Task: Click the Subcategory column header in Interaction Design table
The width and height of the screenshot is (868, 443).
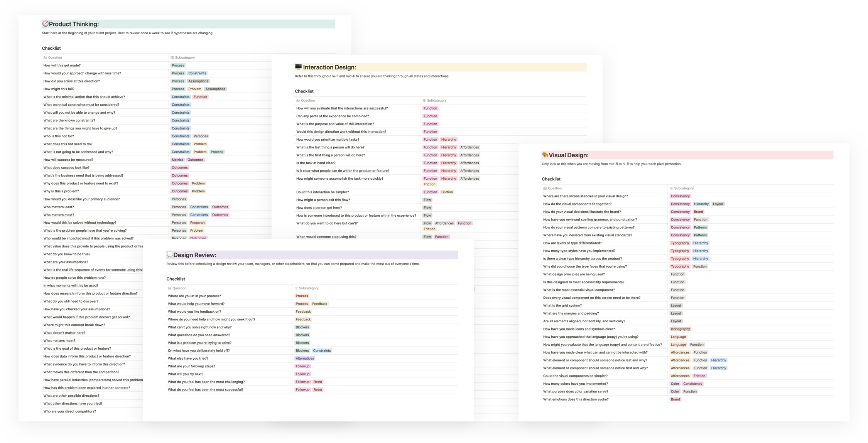Action: [x=434, y=101]
